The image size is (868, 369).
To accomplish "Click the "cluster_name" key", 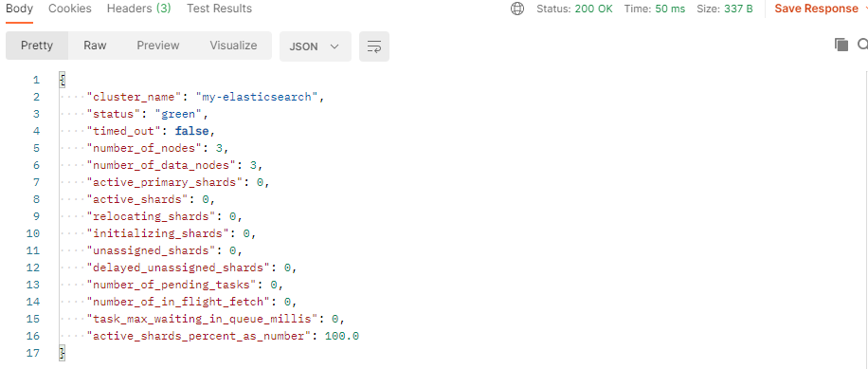I will pyautogui.click(x=135, y=97).
